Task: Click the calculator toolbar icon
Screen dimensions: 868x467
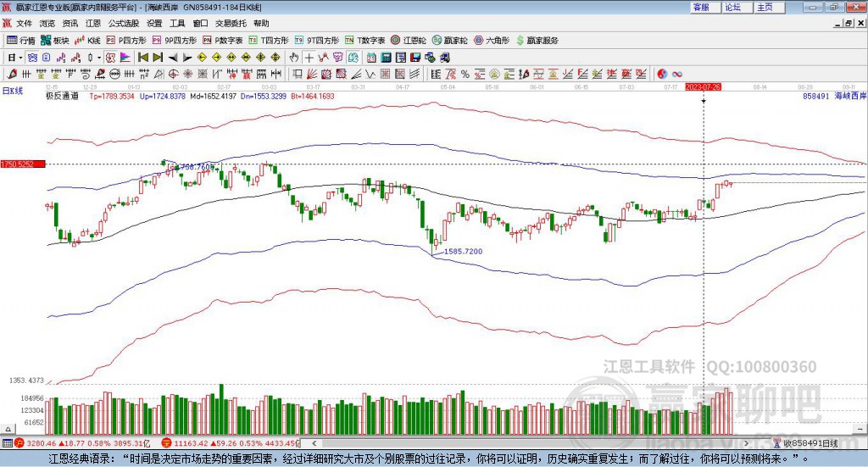Action: (x=386, y=58)
